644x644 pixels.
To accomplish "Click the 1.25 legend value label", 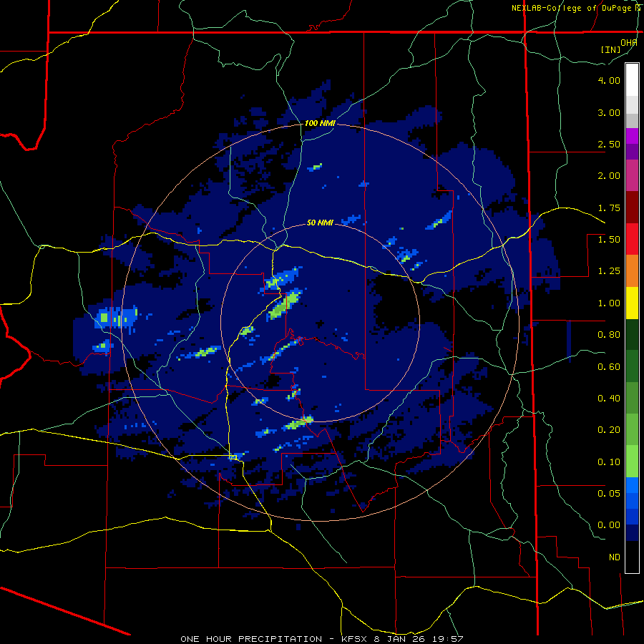I will click(x=609, y=271).
